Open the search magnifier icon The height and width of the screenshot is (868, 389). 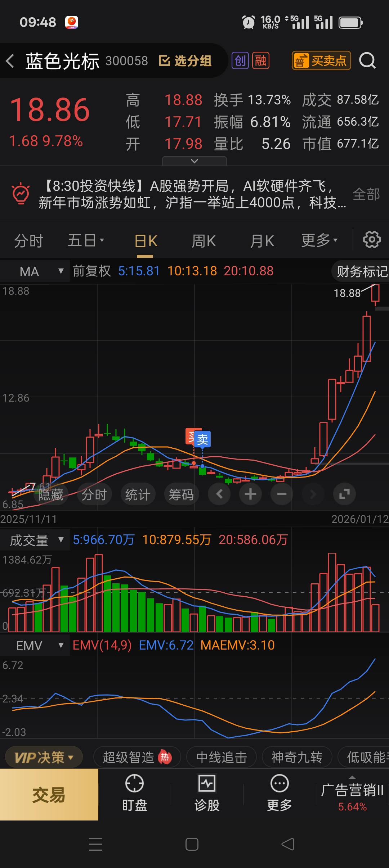pos(367,60)
